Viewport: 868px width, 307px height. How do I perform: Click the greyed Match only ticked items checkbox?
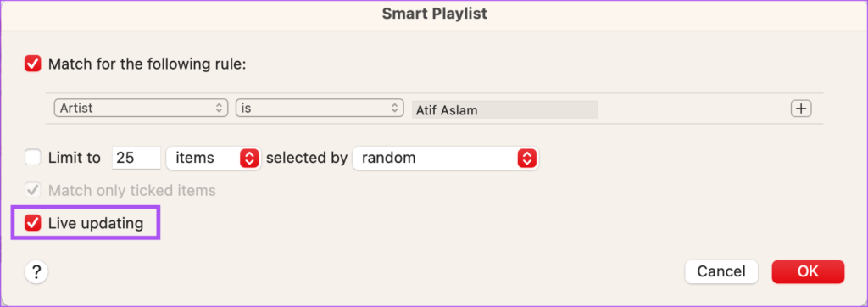pos(33,191)
